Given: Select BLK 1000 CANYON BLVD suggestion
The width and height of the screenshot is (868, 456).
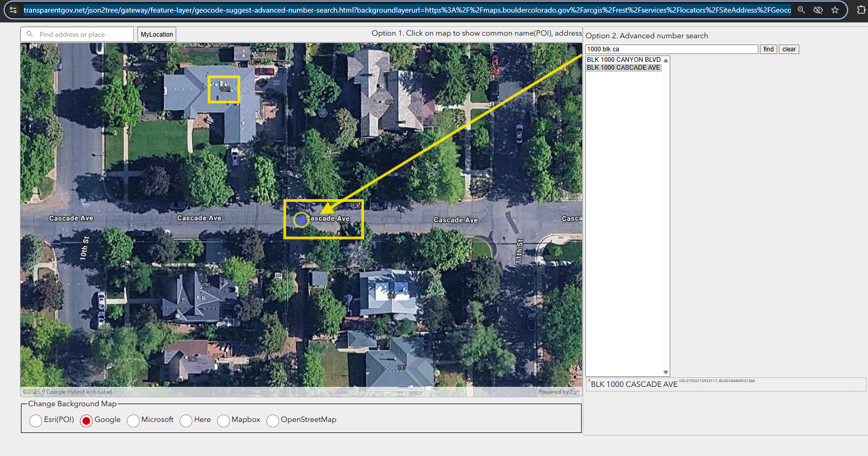Looking at the screenshot, I should point(624,60).
